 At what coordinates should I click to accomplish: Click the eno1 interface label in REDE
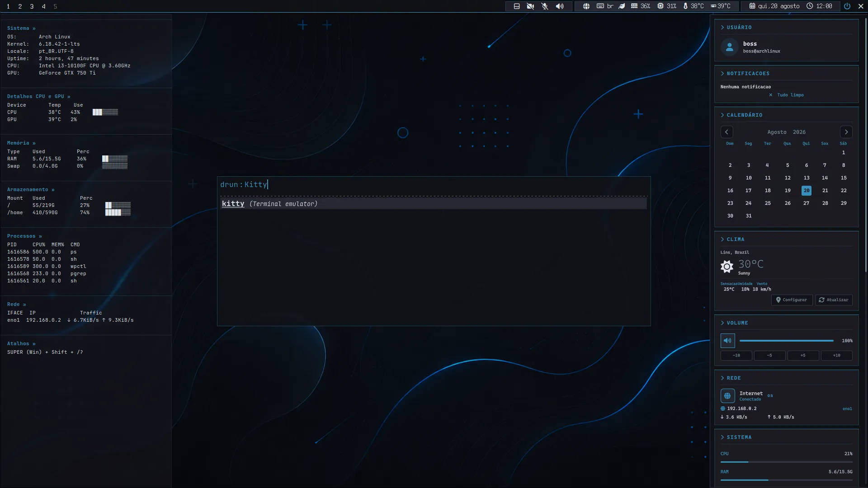click(x=847, y=409)
